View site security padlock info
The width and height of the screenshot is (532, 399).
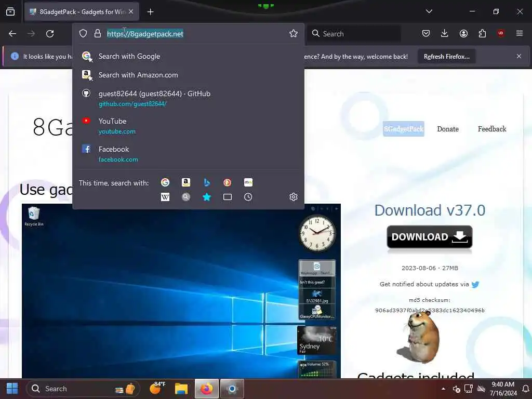coord(98,33)
